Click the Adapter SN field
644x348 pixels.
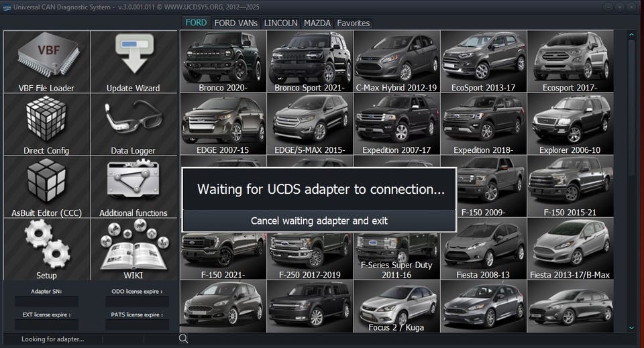click(x=46, y=302)
